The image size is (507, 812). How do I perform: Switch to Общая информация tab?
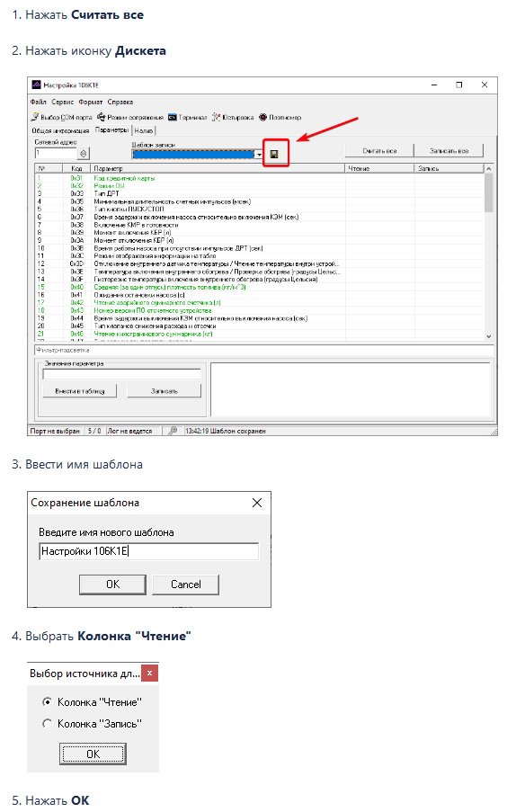point(60,130)
